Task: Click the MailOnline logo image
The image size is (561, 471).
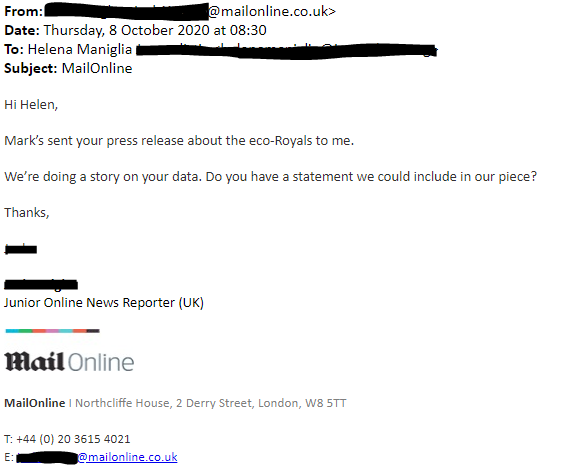Action: pyautogui.click(x=69, y=362)
